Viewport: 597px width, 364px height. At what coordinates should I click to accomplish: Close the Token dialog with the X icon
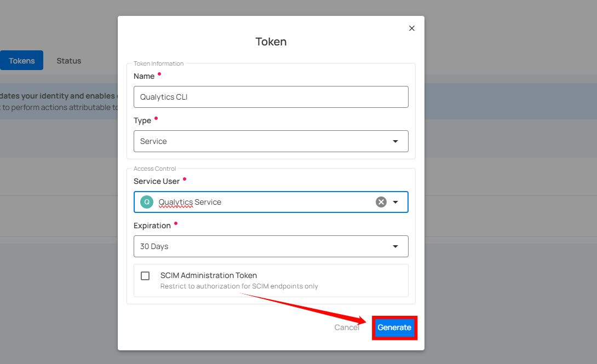(x=412, y=28)
